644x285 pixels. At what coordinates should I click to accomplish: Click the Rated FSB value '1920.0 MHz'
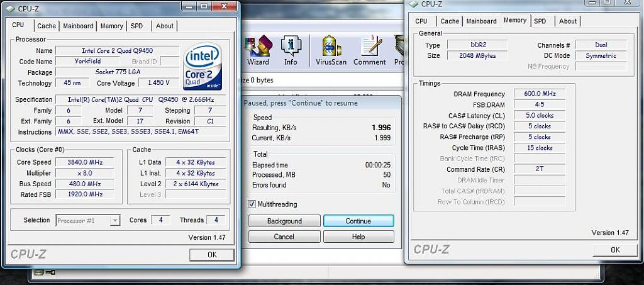(85, 194)
